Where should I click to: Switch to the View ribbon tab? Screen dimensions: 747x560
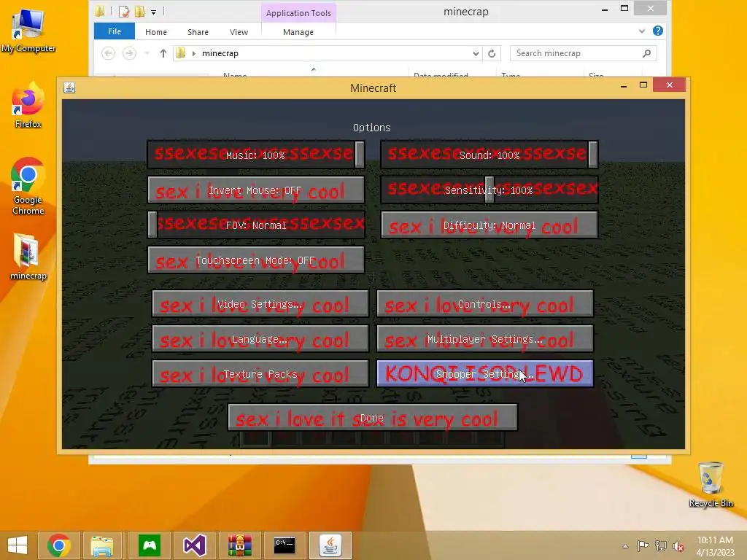tap(239, 32)
